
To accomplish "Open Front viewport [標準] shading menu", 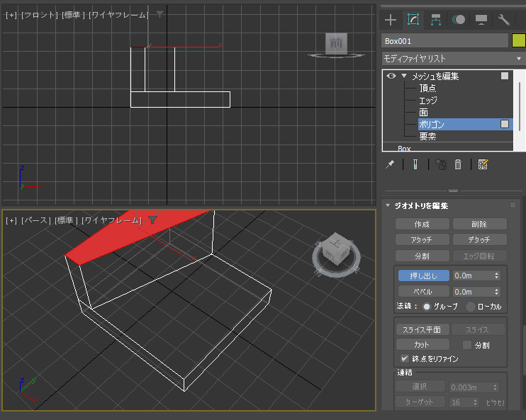I will [x=73, y=15].
